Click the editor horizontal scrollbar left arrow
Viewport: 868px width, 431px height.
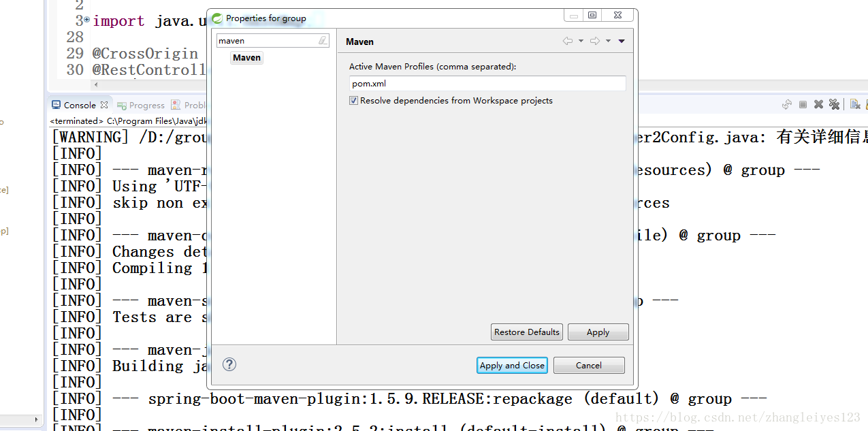(95, 85)
